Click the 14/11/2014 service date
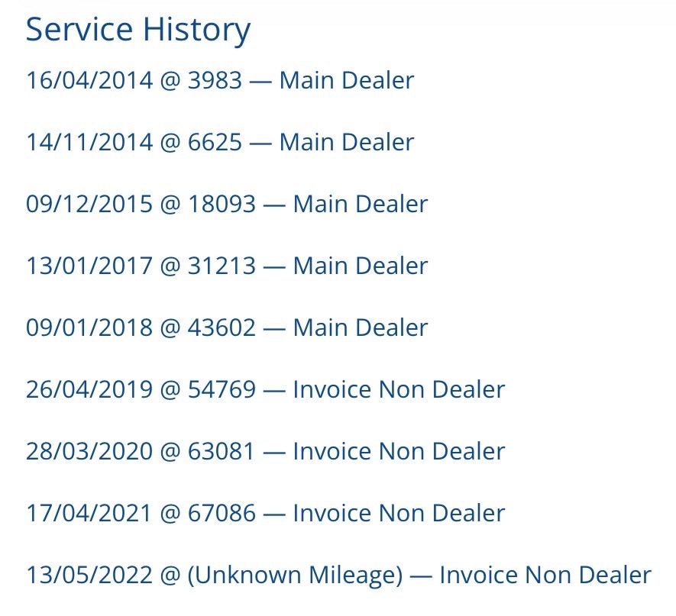The width and height of the screenshot is (676, 616). coord(89,142)
